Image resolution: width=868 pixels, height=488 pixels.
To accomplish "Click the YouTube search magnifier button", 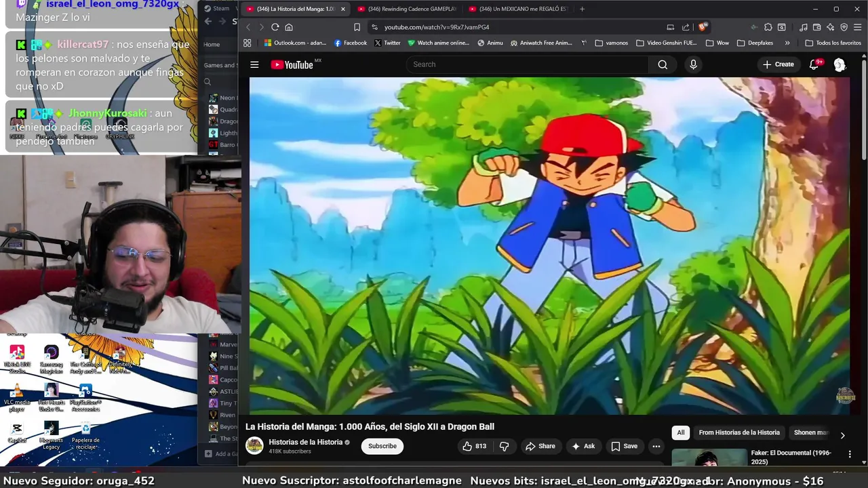I will point(663,64).
